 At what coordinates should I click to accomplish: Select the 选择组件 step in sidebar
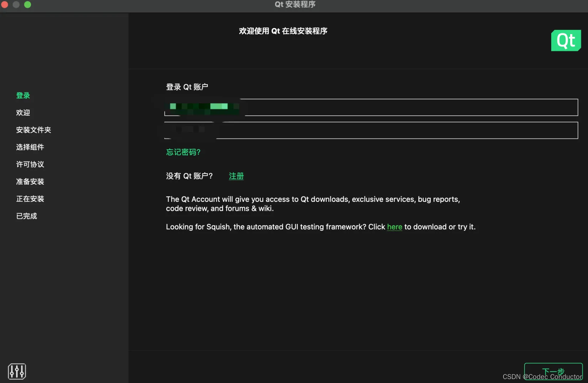pyautogui.click(x=30, y=147)
